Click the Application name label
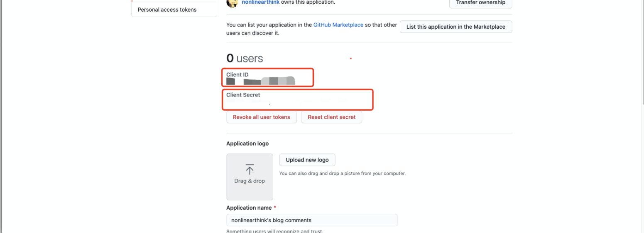The image size is (644, 233). pyautogui.click(x=249, y=208)
